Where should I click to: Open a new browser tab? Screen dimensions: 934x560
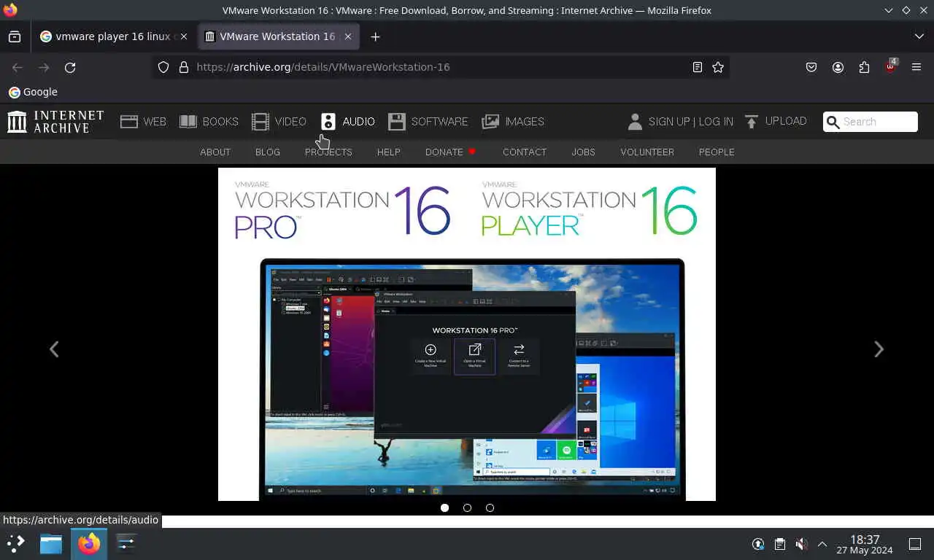pos(375,36)
